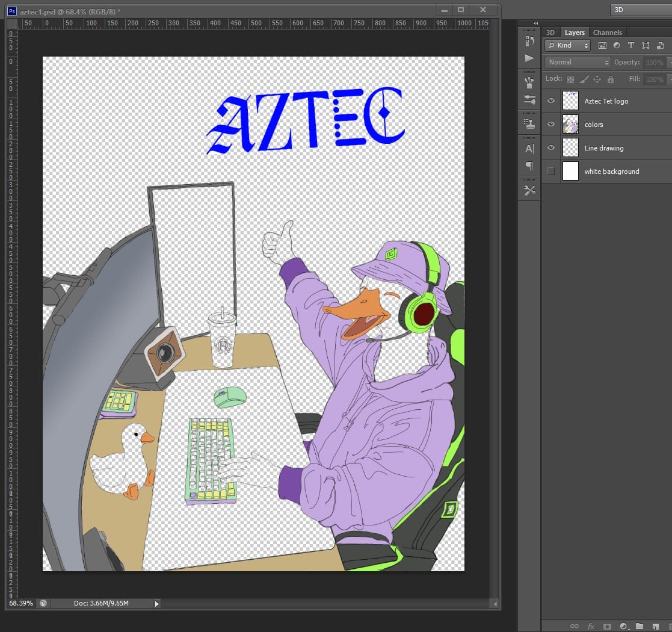
Task: Switch to the 3D panel tab
Action: pos(550,32)
